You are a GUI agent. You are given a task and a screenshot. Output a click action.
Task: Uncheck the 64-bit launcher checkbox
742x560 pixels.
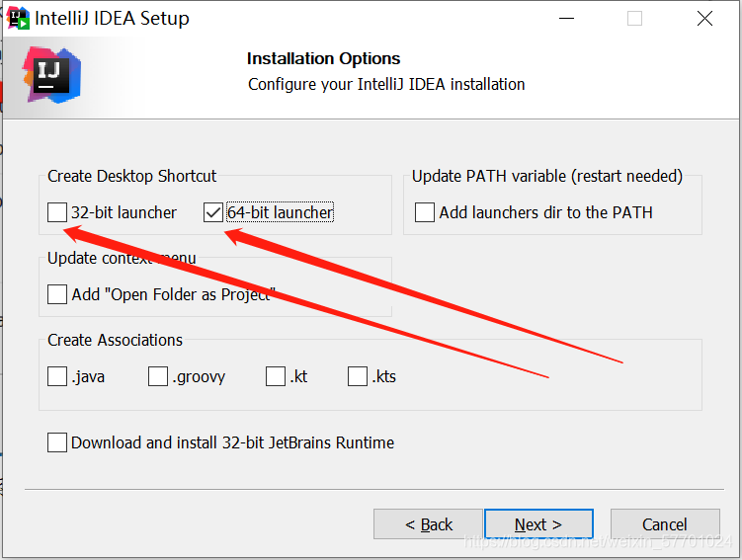pyautogui.click(x=213, y=212)
